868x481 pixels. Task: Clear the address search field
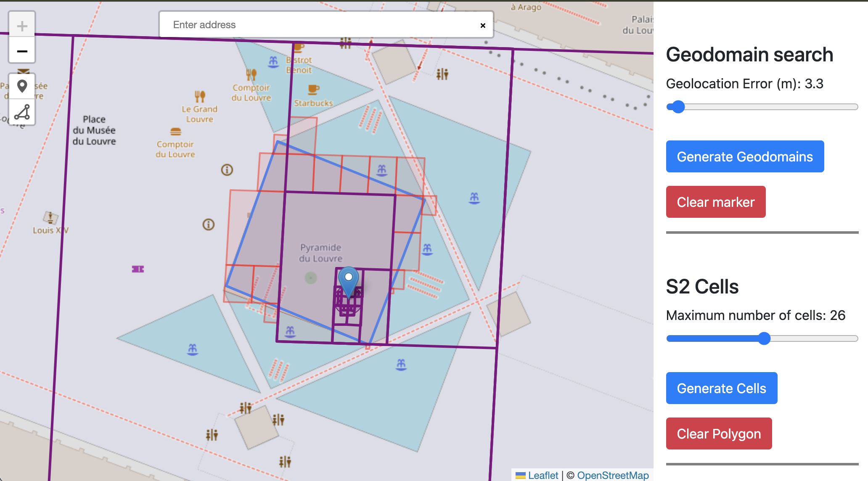pos(483,25)
